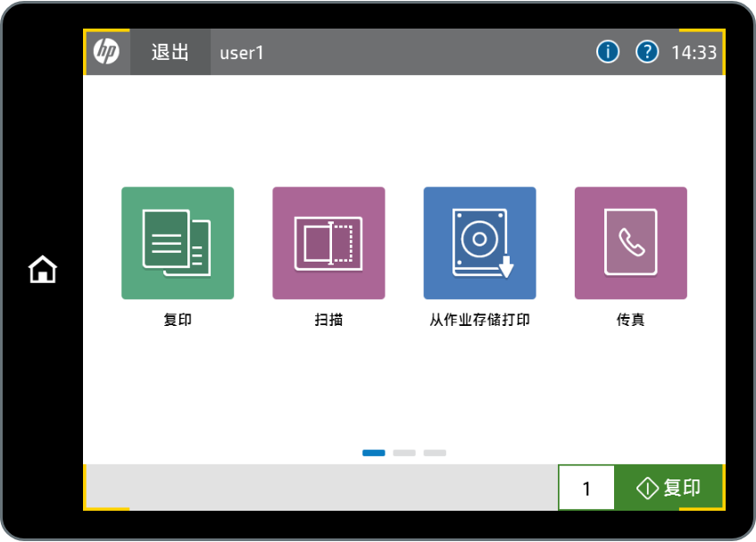
Task: Sign out with the 退出 button
Action: (170, 52)
